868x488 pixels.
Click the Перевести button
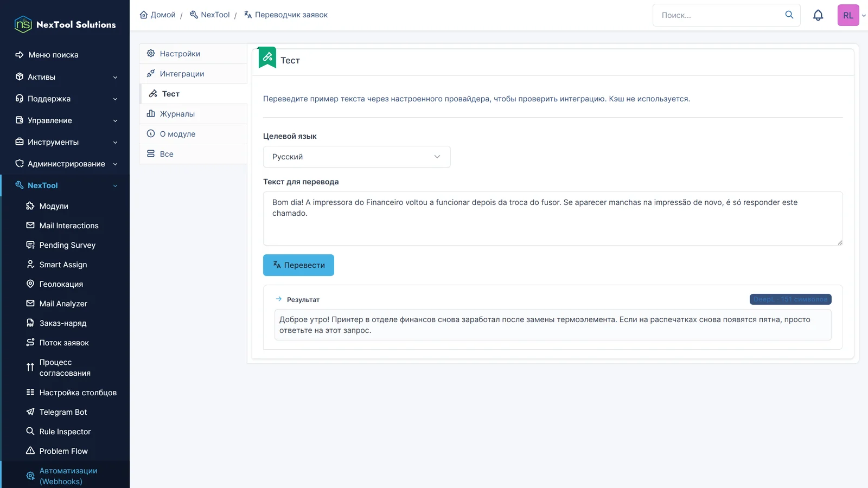pyautogui.click(x=298, y=265)
